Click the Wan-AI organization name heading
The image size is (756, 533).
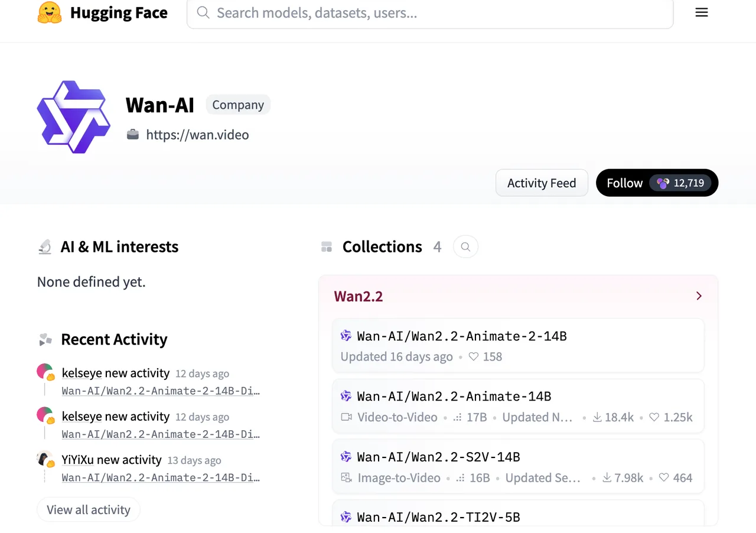pos(160,105)
